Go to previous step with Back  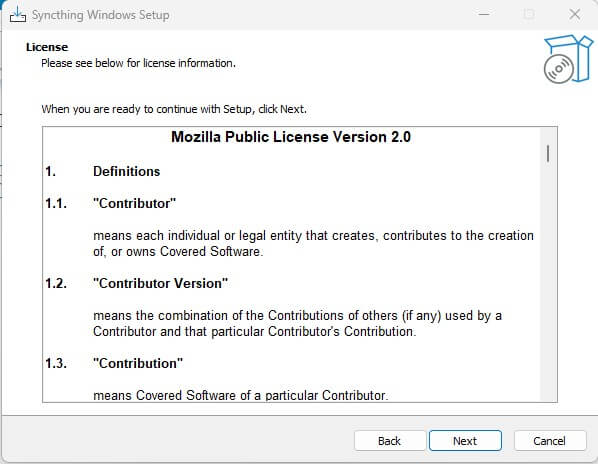coord(389,441)
